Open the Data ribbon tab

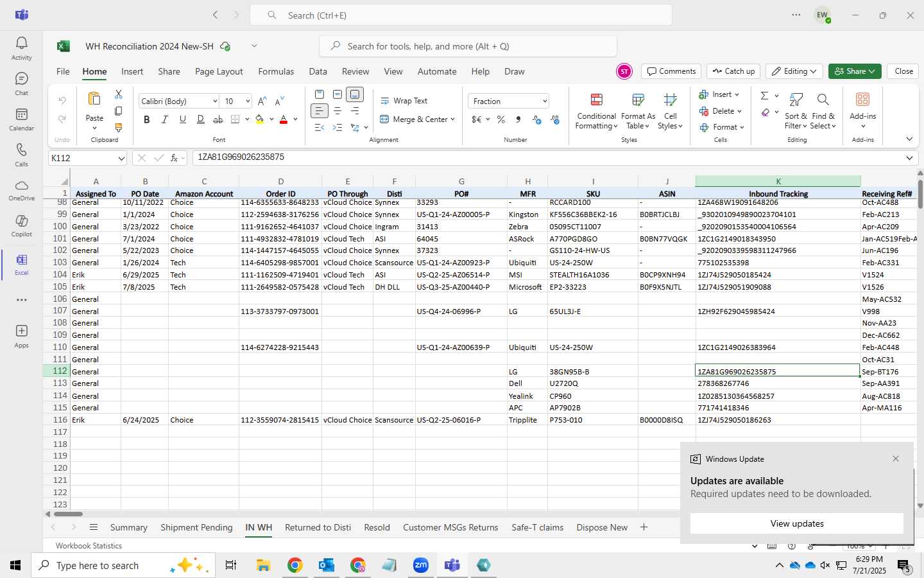click(318, 71)
